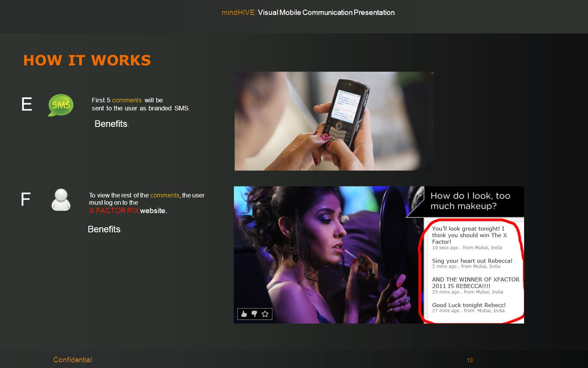Click the green SMS speech bubble icon
This screenshot has height=368, width=588.
point(61,105)
